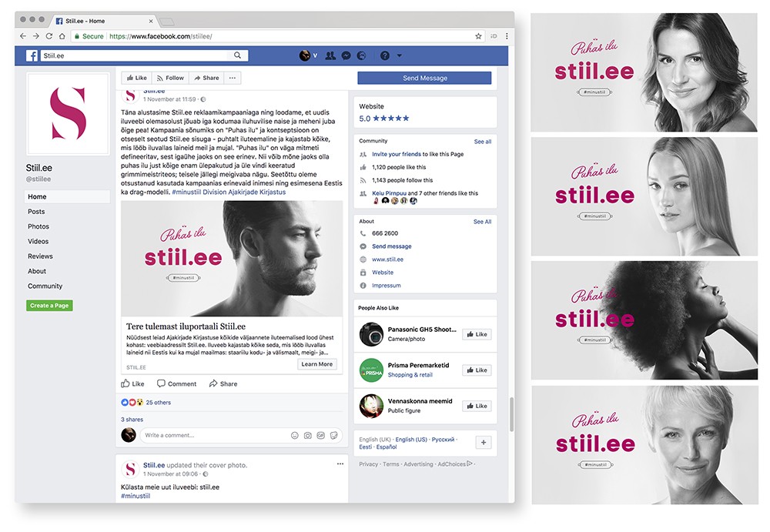Bookmark page with the star icon

click(478, 36)
